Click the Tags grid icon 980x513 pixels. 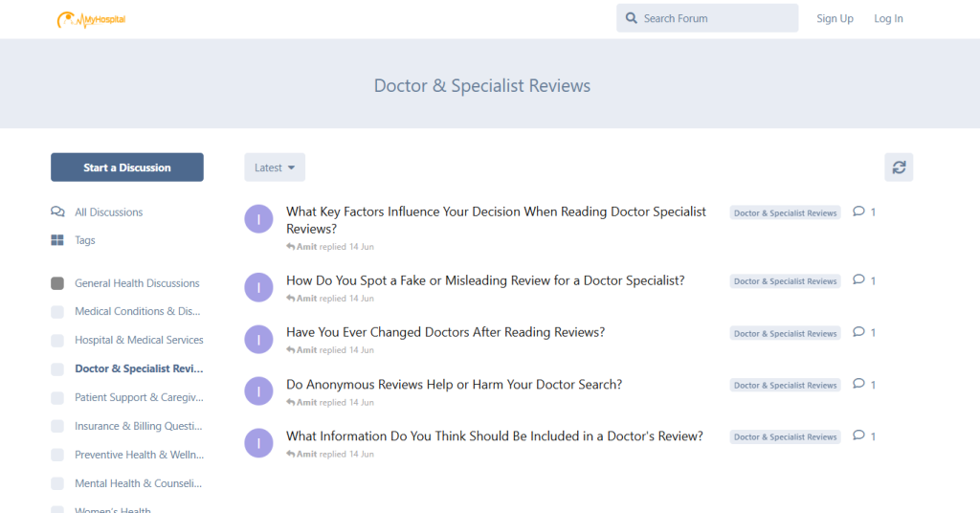[x=57, y=240]
